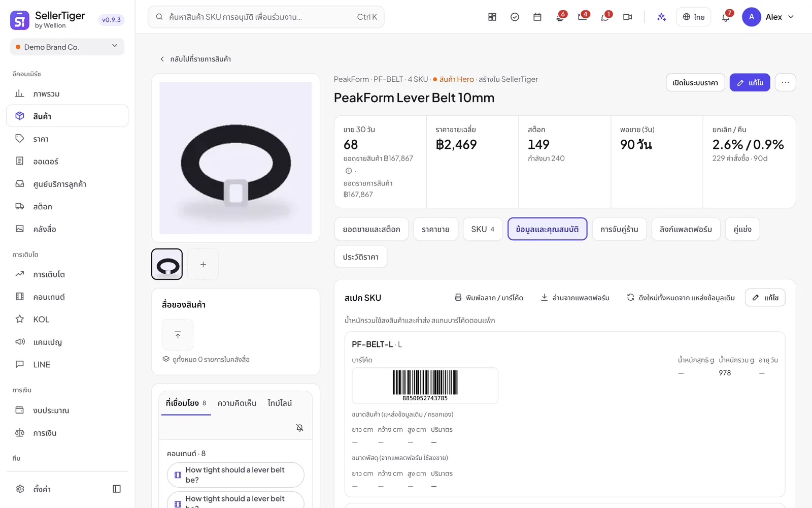Collapse the sidebar panel icon
This screenshot has height=508, width=812.
click(117, 489)
